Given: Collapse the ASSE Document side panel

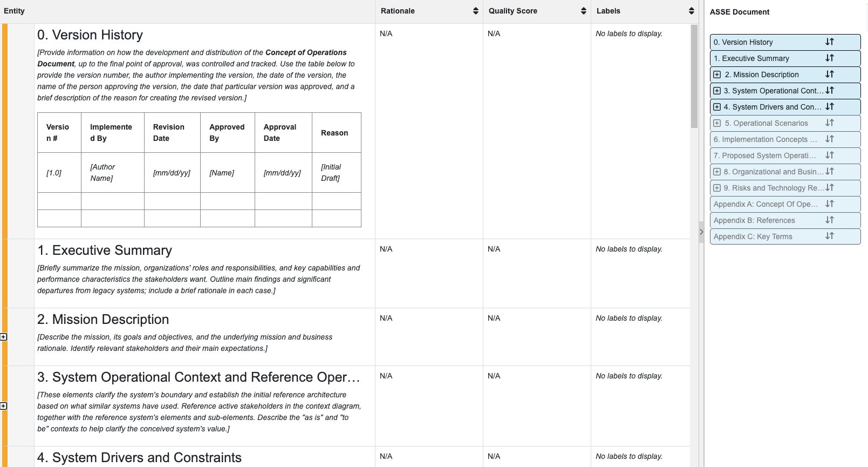Looking at the screenshot, I should click(x=701, y=232).
